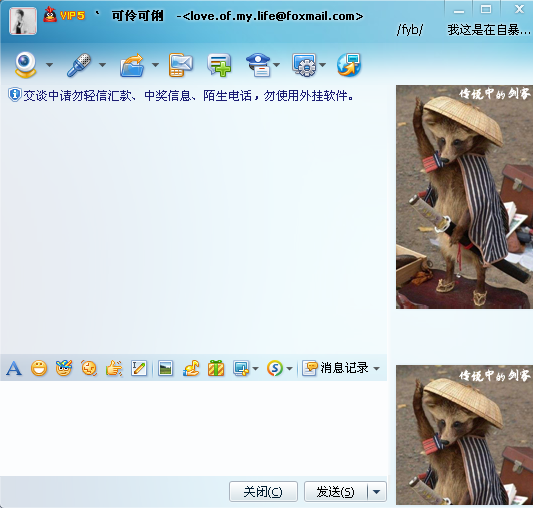The height and width of the screenshot is (508, 533).
Task: Click the create discussion group icon
Action: pyautogui.click(x=219, y=65)
